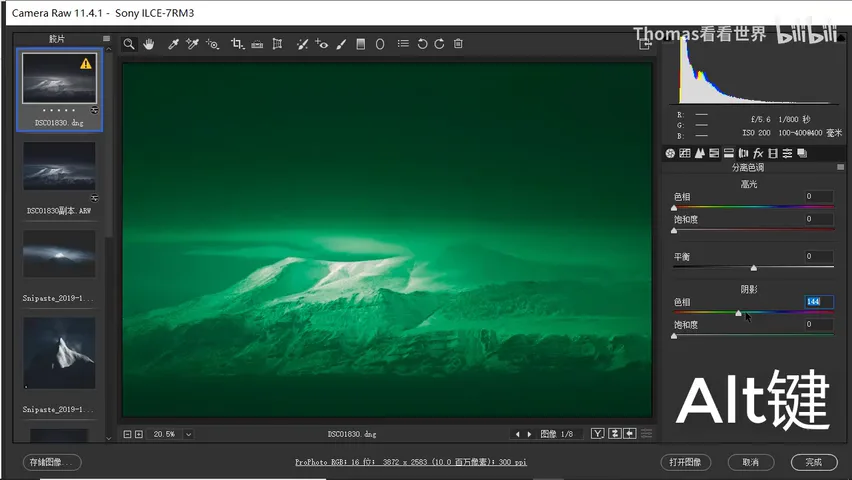852x480 pixels.
Task: Select the White Balance eyedropper tool
Action: [x=173, y=44]
